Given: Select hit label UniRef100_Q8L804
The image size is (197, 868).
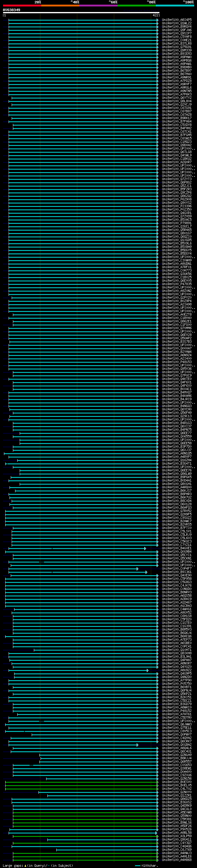Looking at the screenshot, I should coord(177,101).
